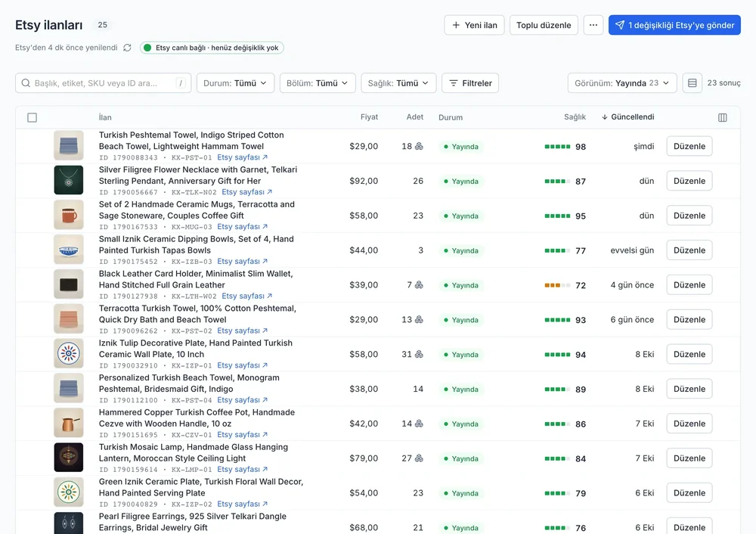Click the $44,00 price cell
The height and width of the screenshot is (534, 756).
[364, 250]
